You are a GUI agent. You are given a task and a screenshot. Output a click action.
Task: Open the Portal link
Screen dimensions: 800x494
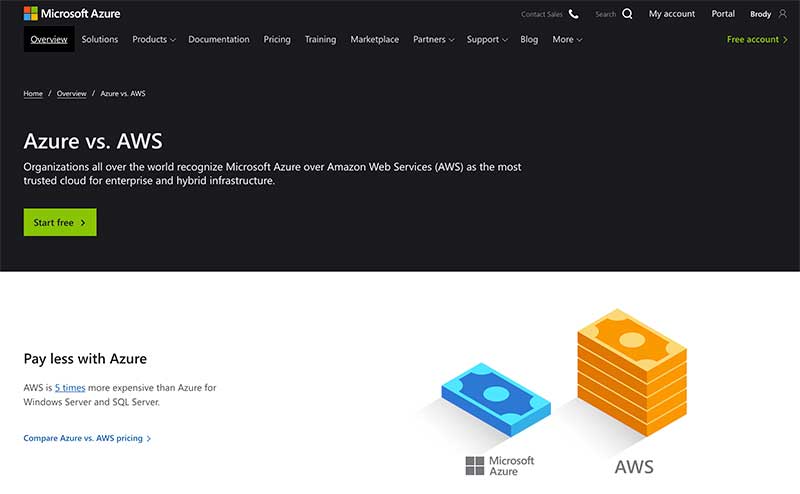coord(723,14)
